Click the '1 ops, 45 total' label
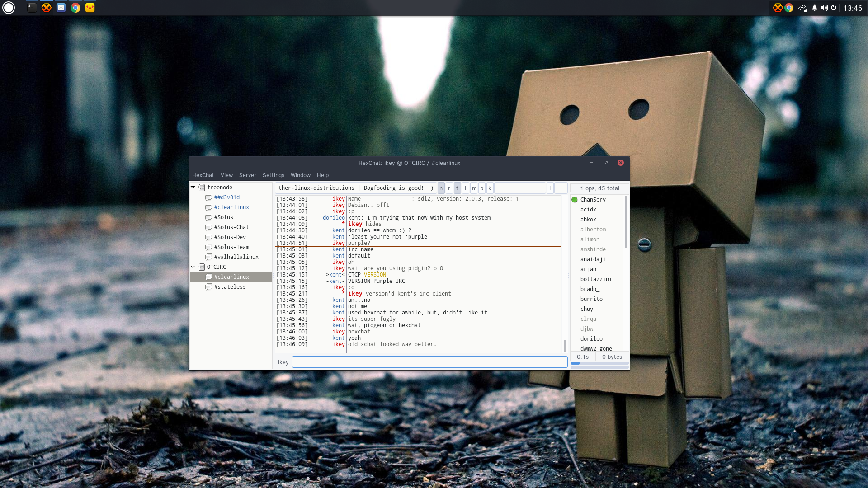 tap(599, 188)
